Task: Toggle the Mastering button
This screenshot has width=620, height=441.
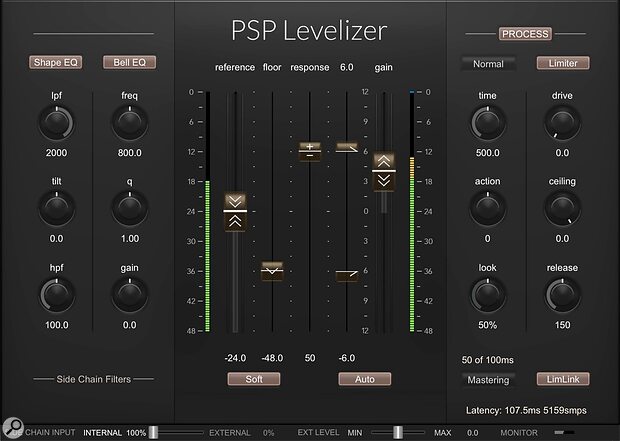Action: pyautogui.click(x=488, y=380)
